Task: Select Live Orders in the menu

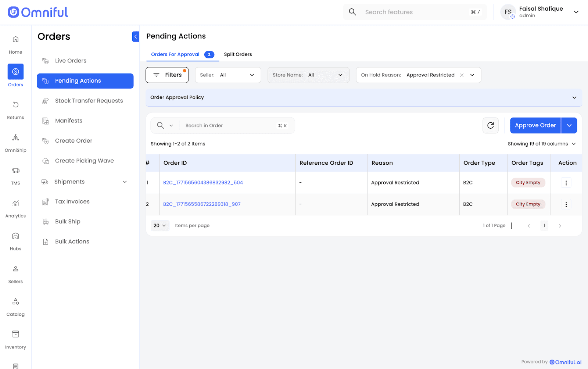Action: coord(71,61)
